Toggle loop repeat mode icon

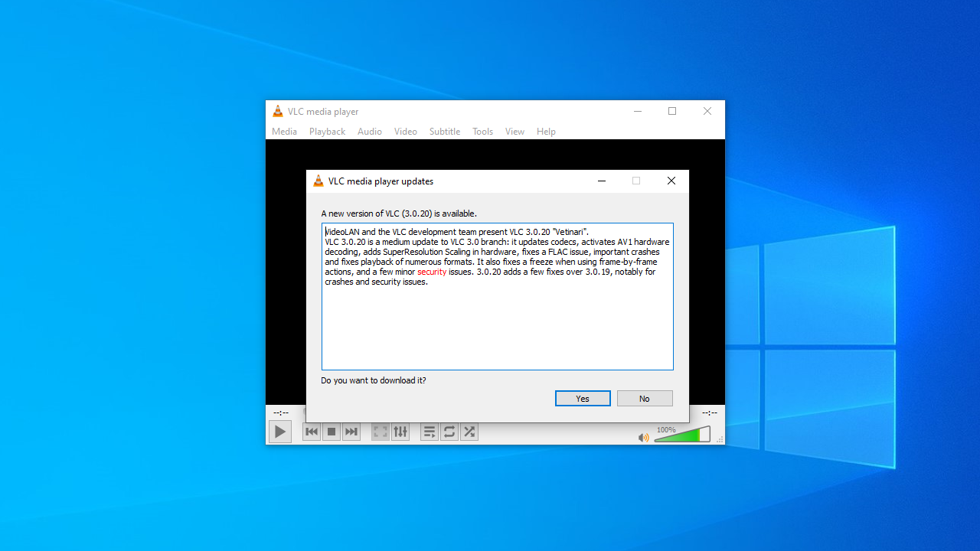[449, 432]
